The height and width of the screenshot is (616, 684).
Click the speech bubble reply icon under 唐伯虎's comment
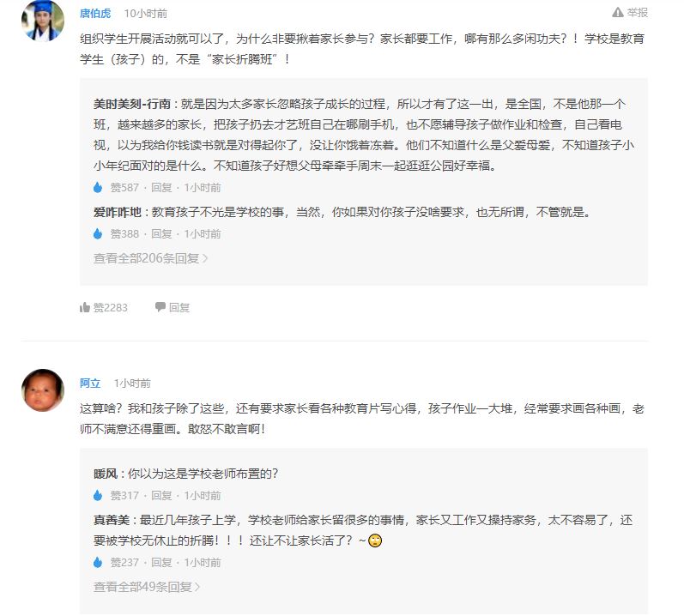[160, 307]
